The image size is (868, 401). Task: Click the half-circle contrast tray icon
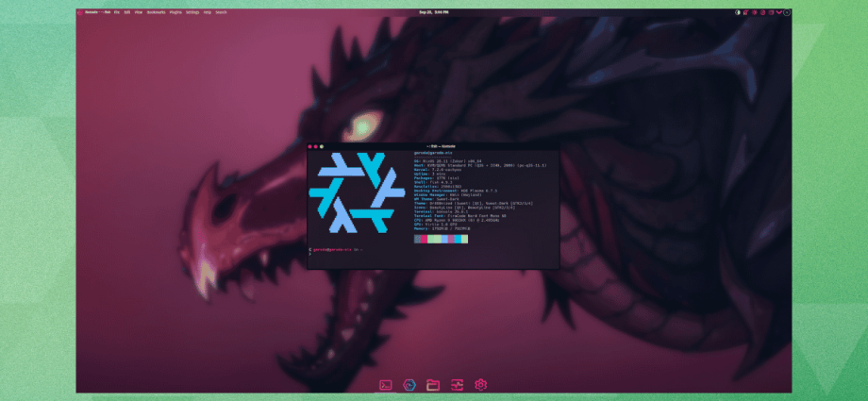[x=738, y=12]
